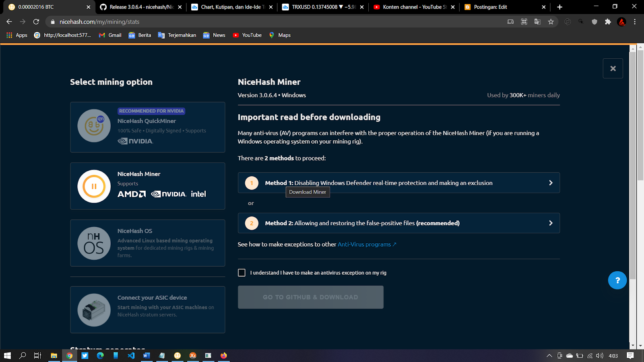Viewport: 644px width, 362px height.
Task: Close the Release 3.0.6.4 tab
Action: (180, 7)
